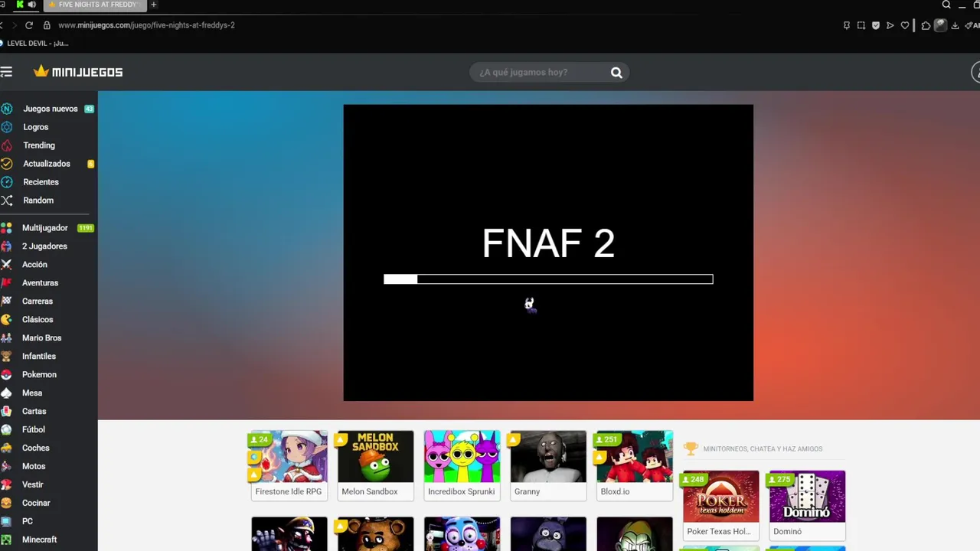Image resolution: width=980 pixels, height=551 pixels.
Task: Open the Incredibox Sprunki game card
Action: tap(462, 465)
